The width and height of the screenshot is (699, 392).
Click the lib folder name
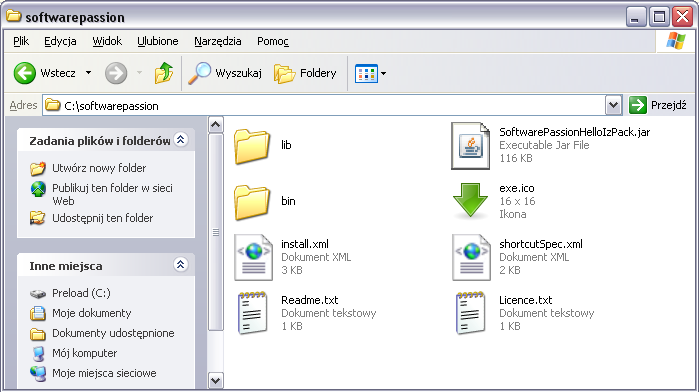[x=286, y=145]
